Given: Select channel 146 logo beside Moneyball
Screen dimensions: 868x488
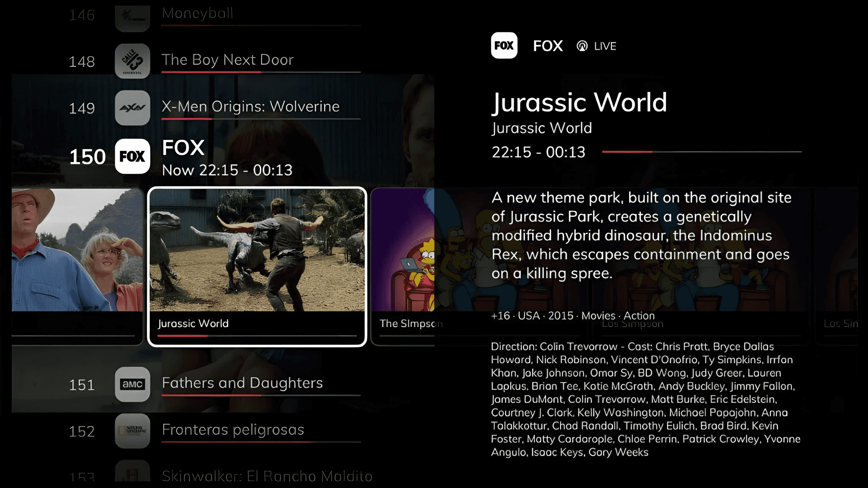Looking at the screenshot, I should click(x=133, y=18).
